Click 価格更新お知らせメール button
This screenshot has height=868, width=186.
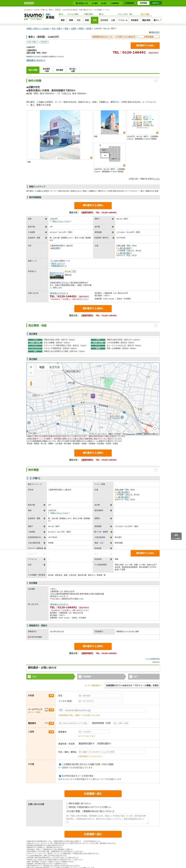pyautogui.click(x=102, y=36)
